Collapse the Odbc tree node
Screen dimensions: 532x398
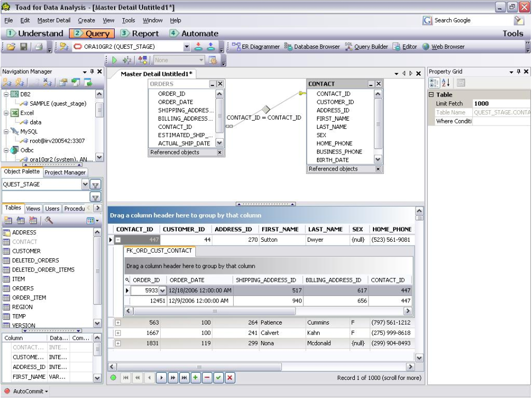[x=6, y=150]
